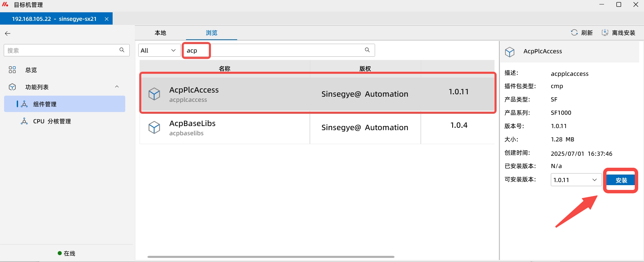Image resolution: width=644 pixels, height=262 pixels.
Task: Open 总览 overview from the sidebar
Action: coord(31,70)
